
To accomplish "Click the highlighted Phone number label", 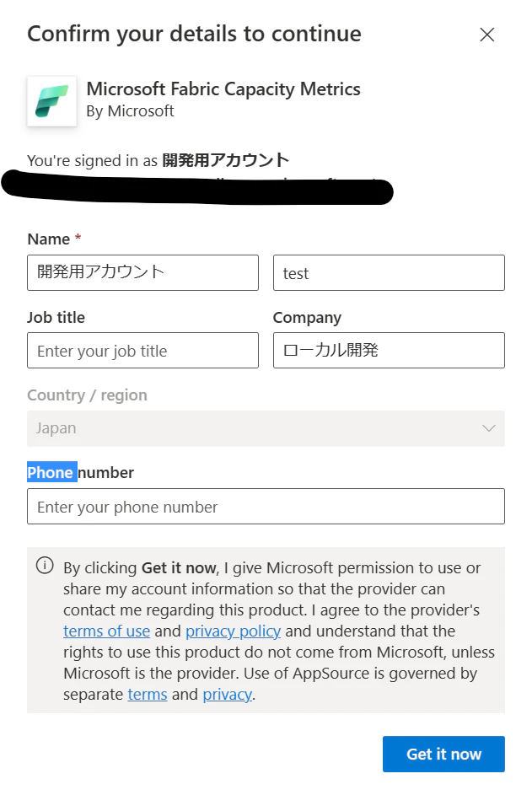I will pyautogui.click(x=81, y=473).
